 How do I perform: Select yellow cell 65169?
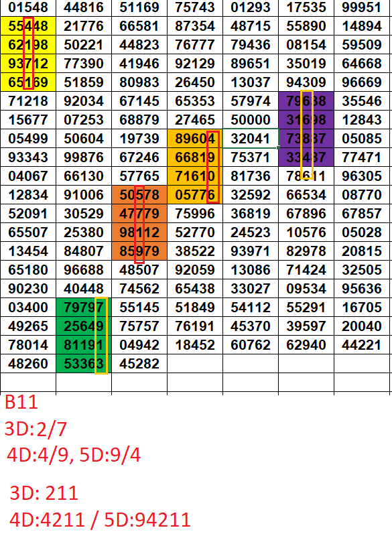(28, 82)
